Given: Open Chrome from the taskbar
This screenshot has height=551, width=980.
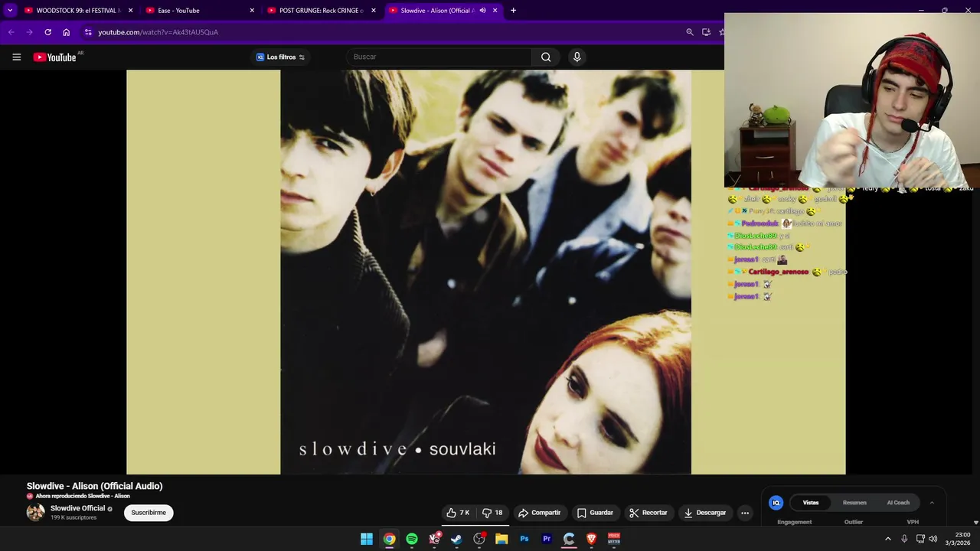Looking at the screenshot, I should pos(389,539).
